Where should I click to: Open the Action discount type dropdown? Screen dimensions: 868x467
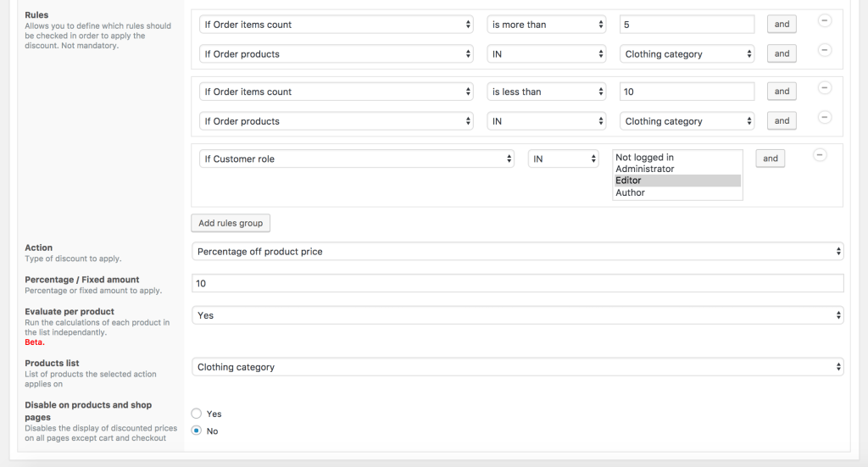click(x=518, y=252)
